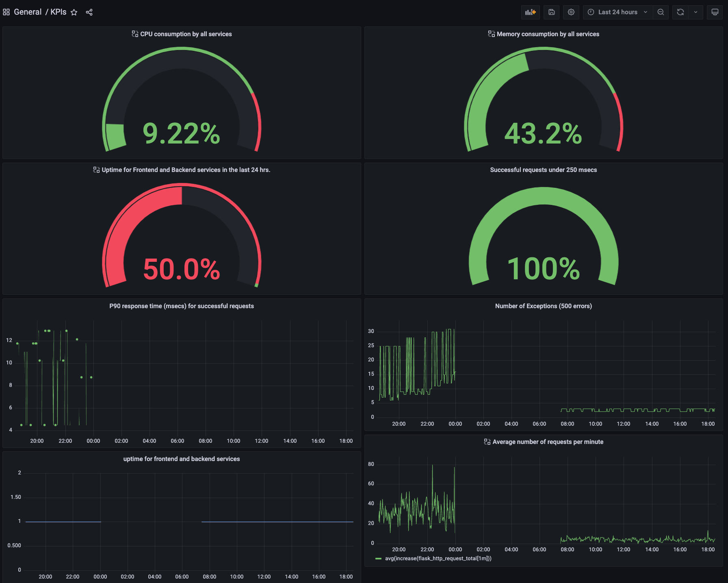Open P90 response time panel title menu

[182, 306]
